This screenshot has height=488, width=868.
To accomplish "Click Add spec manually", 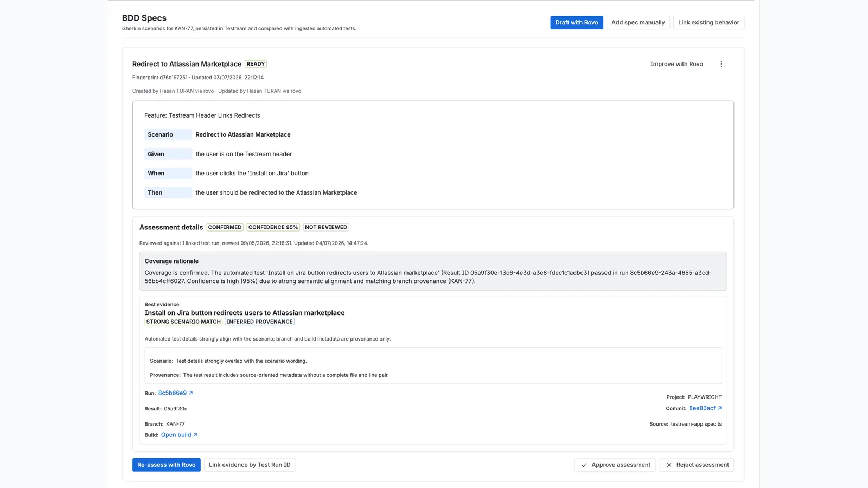I will (x=638, y=22).
